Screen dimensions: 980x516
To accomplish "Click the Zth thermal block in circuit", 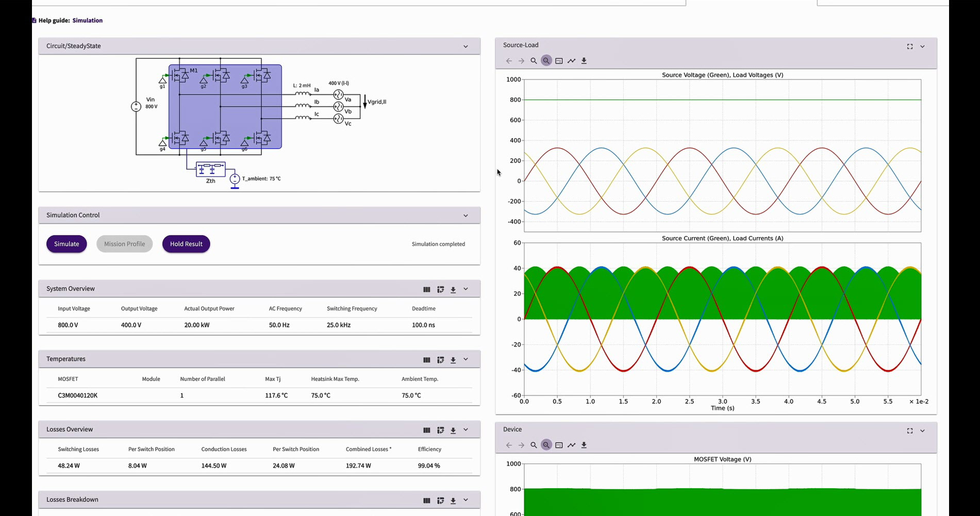I will (210, 170).
